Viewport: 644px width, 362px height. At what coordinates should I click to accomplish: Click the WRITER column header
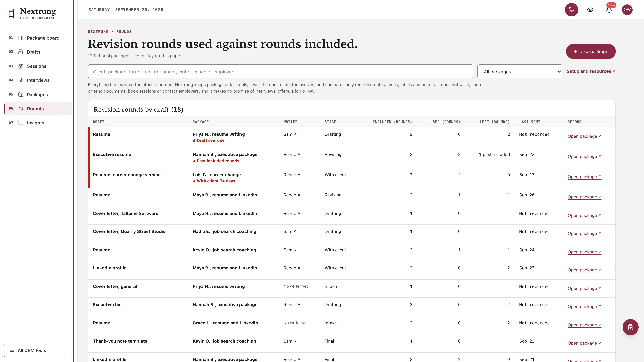pos(290,122)
